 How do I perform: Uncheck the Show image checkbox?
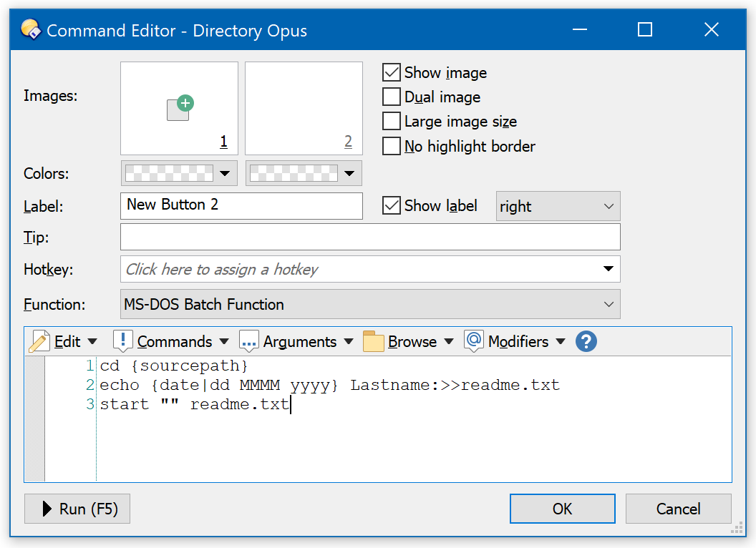tap(392, 73)
